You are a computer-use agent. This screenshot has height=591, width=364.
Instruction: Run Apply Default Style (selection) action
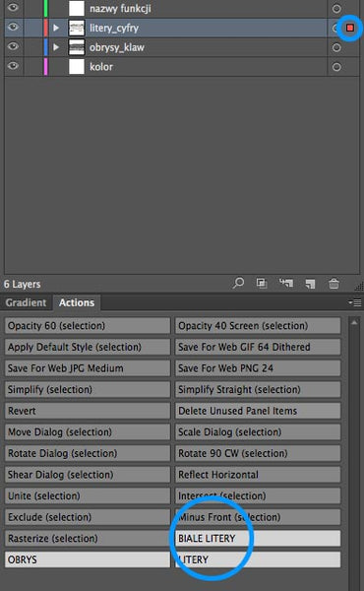point(88,347)
